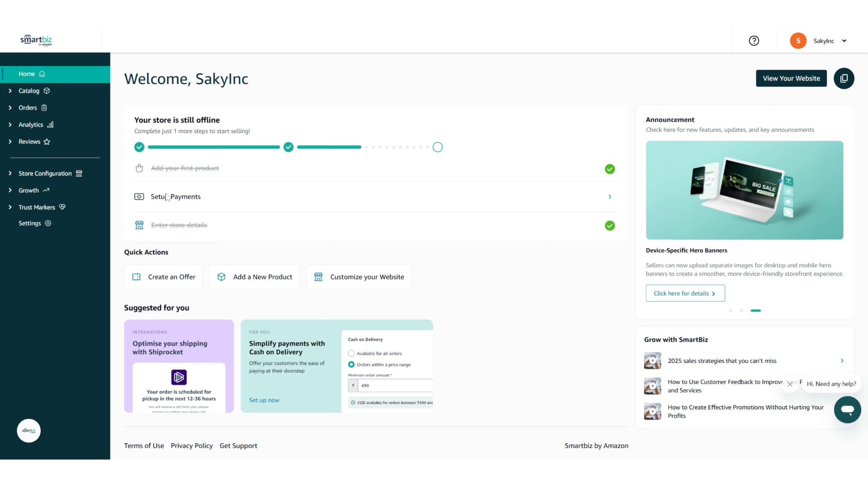Click the Shiprocket logo icon
Screen dimensions: 868x488
click(179, 377)
